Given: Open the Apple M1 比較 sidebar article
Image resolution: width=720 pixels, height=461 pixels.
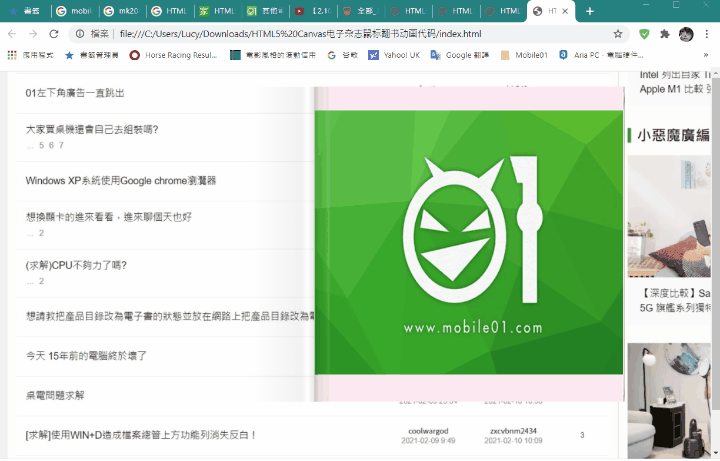Looking at the screenshot, I should (x=675, y=89).
